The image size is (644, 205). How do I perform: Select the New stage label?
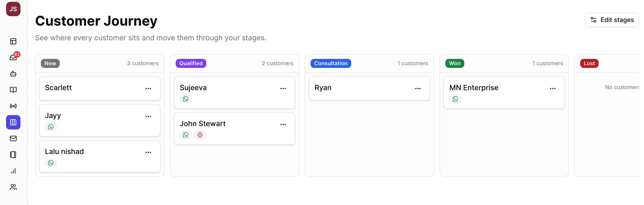coord(50,63)
